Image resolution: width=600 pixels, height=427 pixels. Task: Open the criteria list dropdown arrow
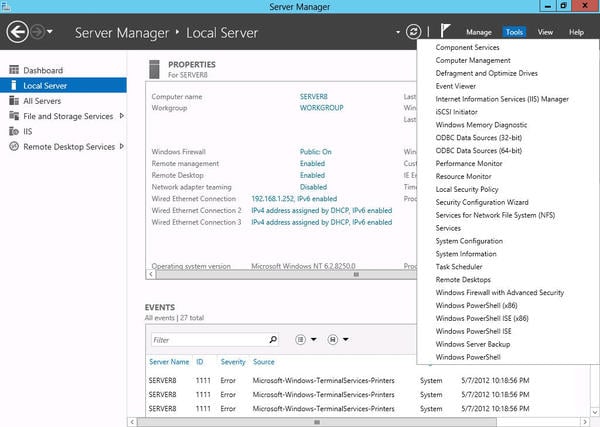(x=313, y=339)
